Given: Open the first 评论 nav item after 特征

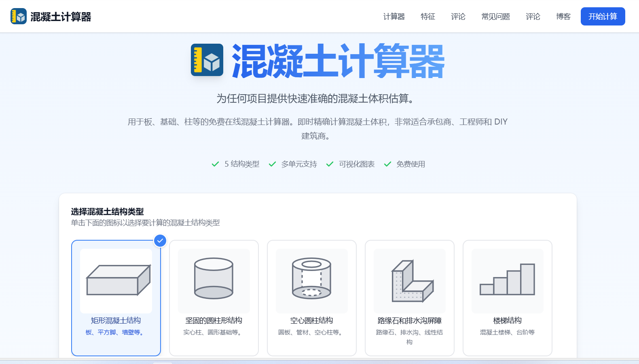Looking at the screenshot, I should pyautogui.click(x=458, y=17).
